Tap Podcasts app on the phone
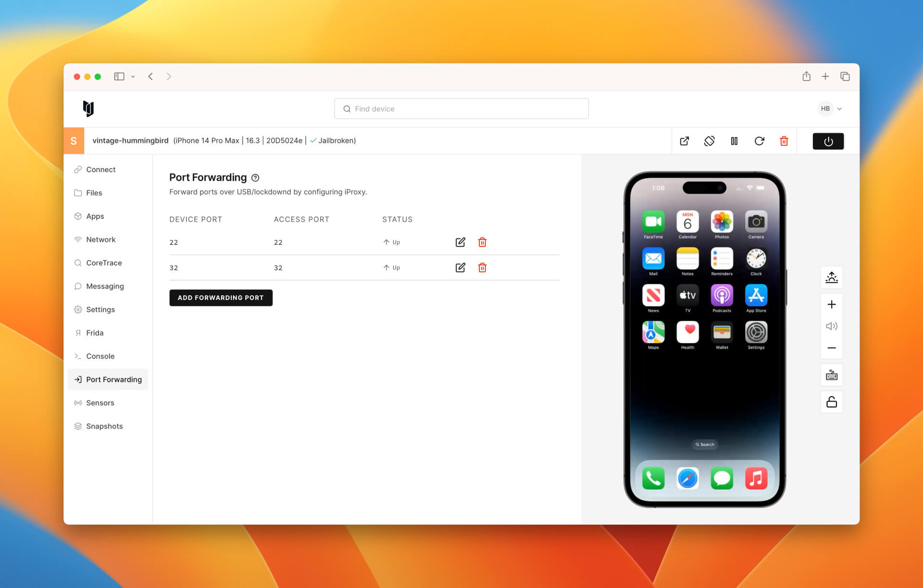Viewport: 923px width, 588px height. tap(722, 295)
